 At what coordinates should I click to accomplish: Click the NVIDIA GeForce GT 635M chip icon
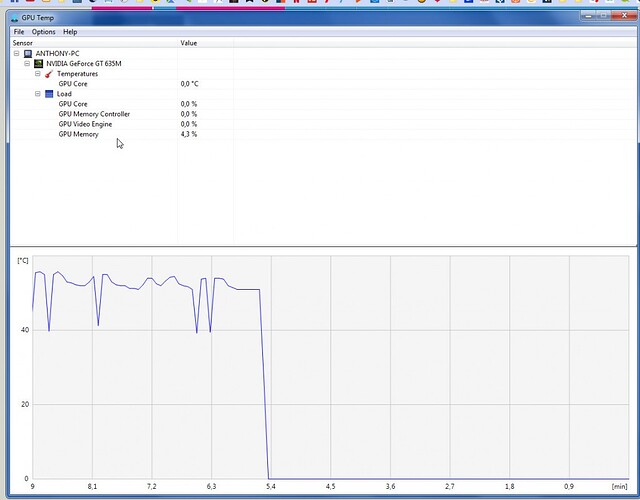38,63
